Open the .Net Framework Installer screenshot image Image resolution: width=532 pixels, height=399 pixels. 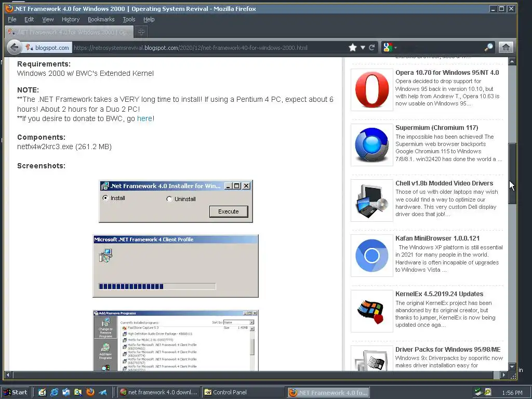pos(176,202)
